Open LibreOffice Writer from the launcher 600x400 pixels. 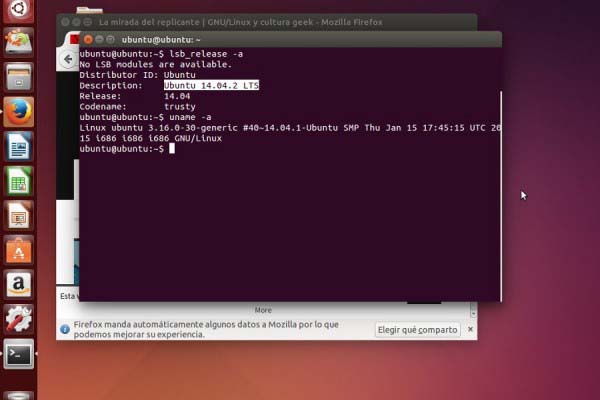(x=18, y=146)
